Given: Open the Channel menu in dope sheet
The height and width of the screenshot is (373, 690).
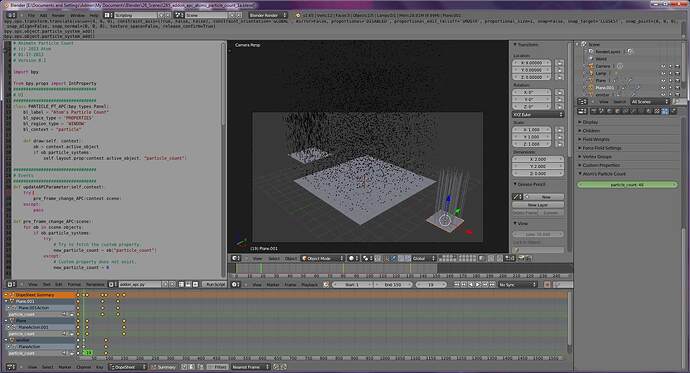Looking at the screenshot, I should (x=84, y=367).
